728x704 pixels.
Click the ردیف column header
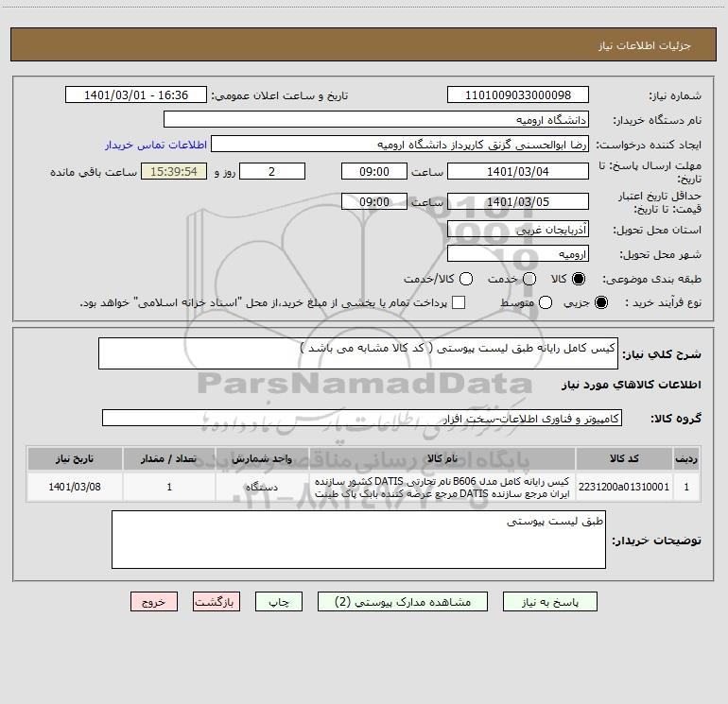click(x=686, y=458)
